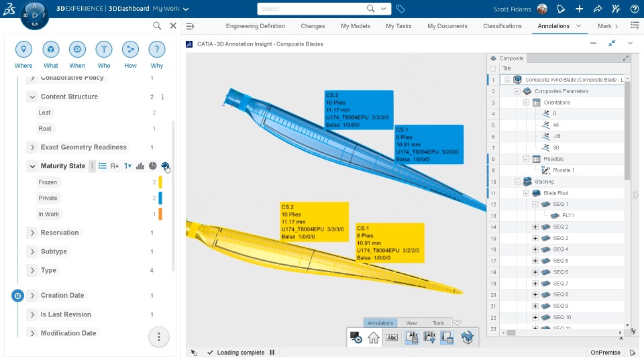This screenshot has width=644, height=362.
Task: Select the Leaf content structure filter
Action: [x=44, y=113]
